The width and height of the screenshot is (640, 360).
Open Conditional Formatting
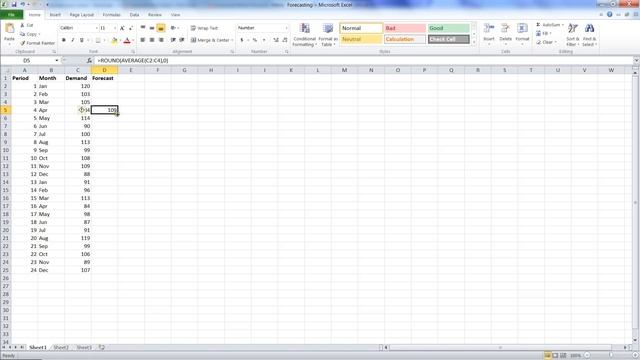[304, 35]
